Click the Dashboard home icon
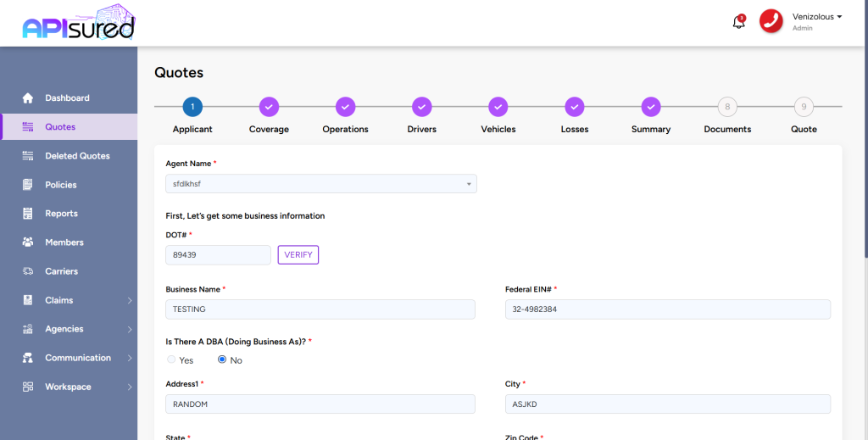This screenshot has height=440, width=868. (x=28, y=98)
